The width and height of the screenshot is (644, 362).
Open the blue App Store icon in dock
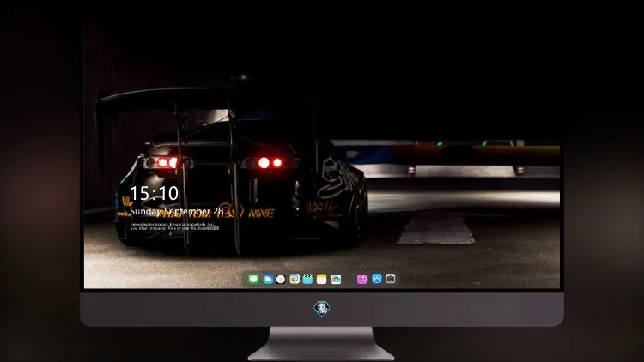click(377, 279)
